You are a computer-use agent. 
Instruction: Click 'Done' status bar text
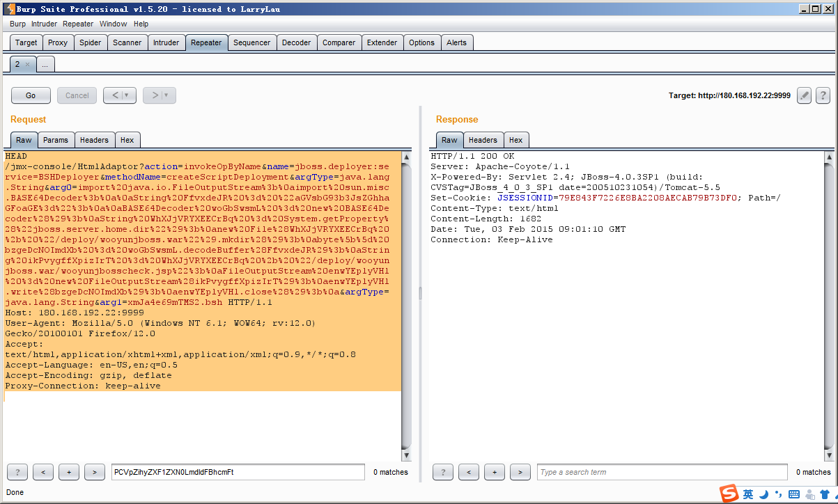tap(15, 492)
